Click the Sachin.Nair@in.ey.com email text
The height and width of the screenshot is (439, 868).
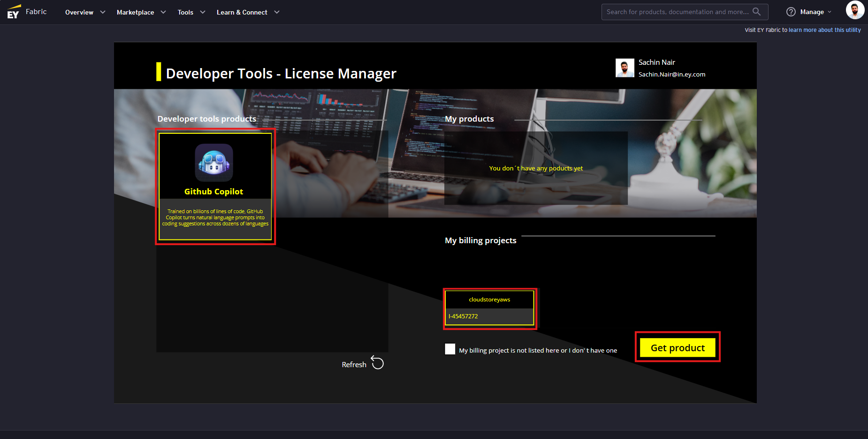click(671, 74)
